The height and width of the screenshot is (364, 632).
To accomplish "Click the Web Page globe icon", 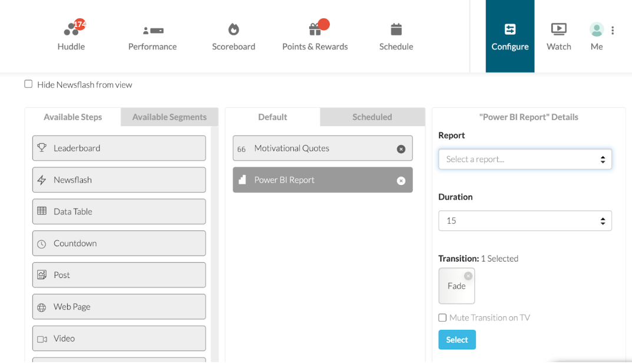I will 41,307.
